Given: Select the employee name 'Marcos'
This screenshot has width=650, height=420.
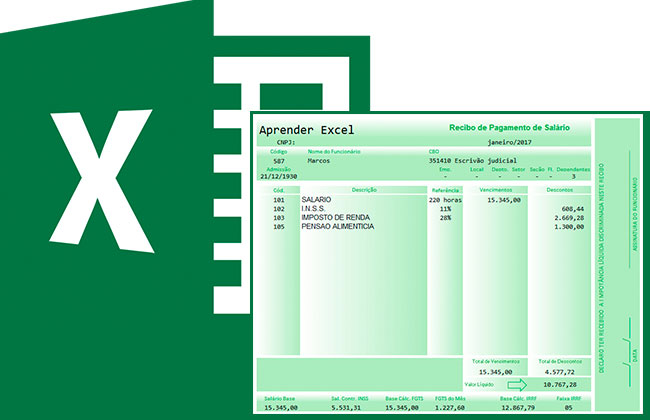Looking at the screenshot, I should click(x=319, y=160).
